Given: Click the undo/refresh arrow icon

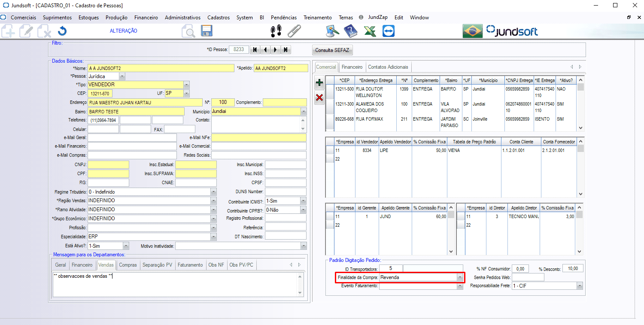Looking at the screenshot, I should (x=62, y=31).
